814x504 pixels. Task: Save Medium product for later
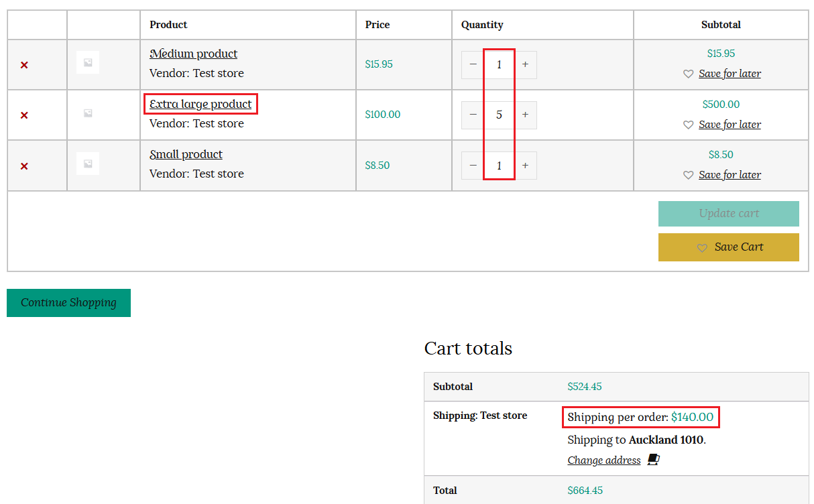pos(730,74)
